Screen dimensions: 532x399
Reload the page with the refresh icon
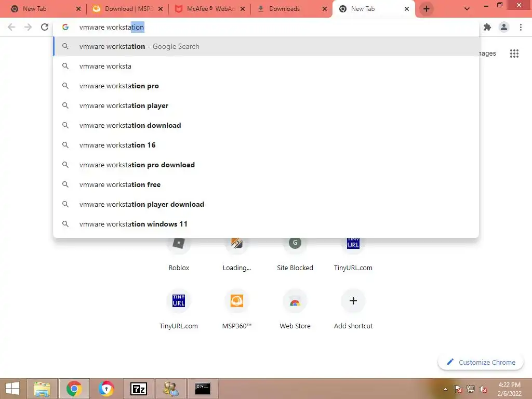[45, 27]
